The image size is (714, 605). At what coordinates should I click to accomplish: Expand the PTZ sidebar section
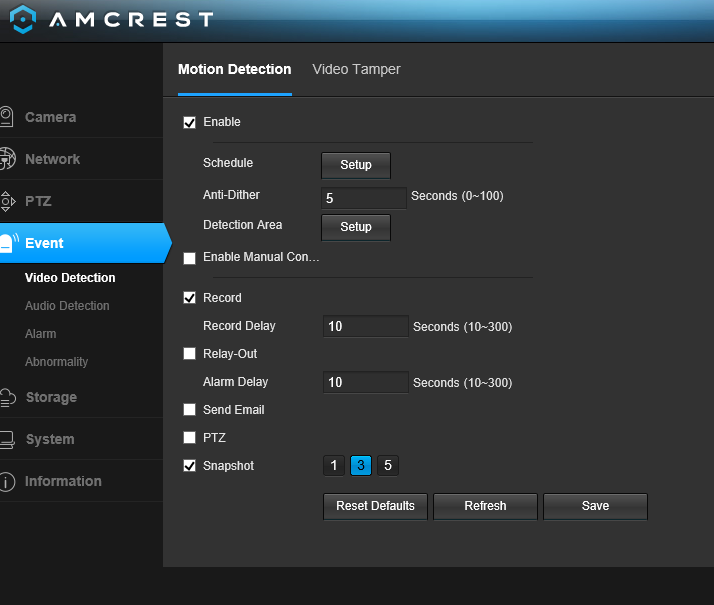(x=38, y=201)
